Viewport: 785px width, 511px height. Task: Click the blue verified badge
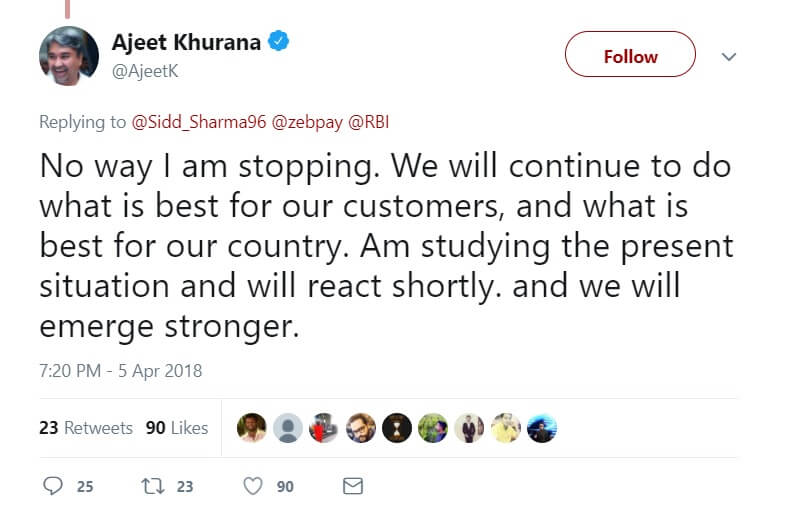(281, 43)
